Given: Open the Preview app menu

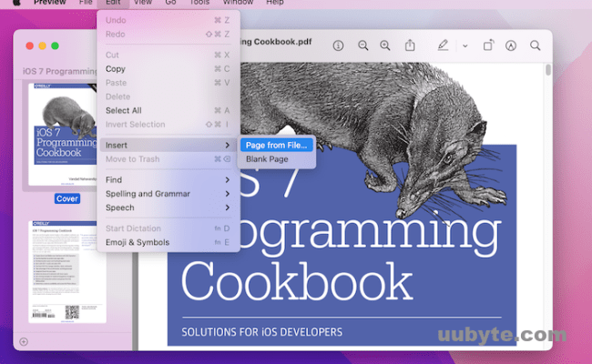Looking at the screenshot, I should (x=50, y=2).
